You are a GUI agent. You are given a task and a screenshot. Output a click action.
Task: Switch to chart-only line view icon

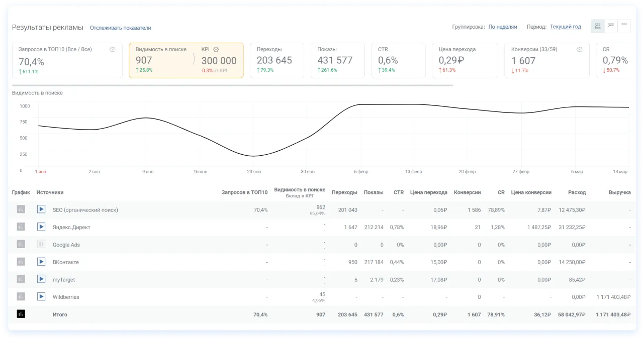point(611,26)
